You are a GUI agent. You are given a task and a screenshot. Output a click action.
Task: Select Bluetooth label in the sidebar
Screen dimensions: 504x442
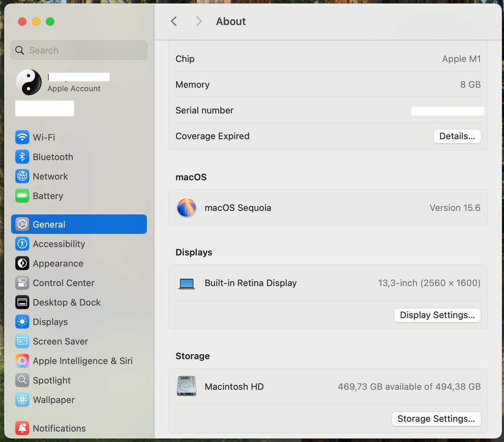coord(53,157)
